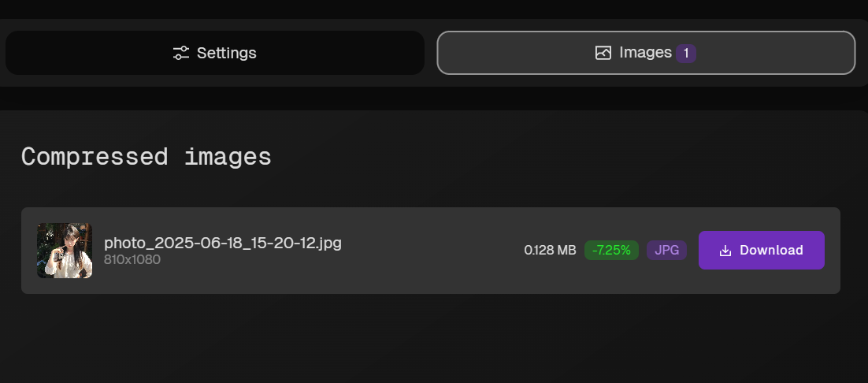Click the purple JPG format badge
Image resolution: width=868 pixels, height=383 pixels.
pyautogui.click(x=666, y=250)
